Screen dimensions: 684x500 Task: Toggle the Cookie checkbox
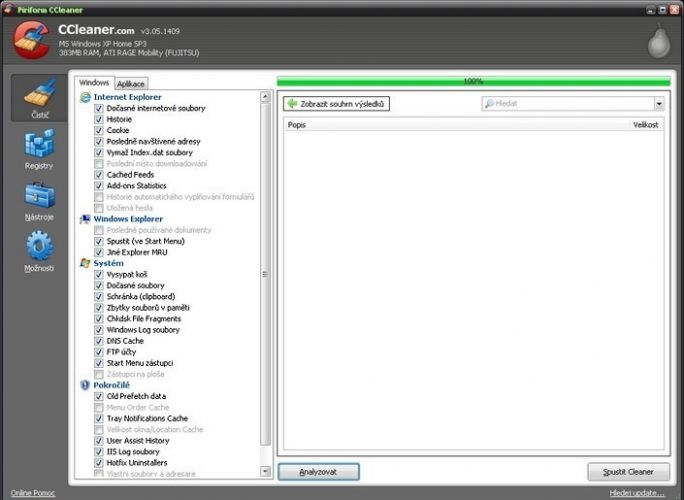pos(99,130)
